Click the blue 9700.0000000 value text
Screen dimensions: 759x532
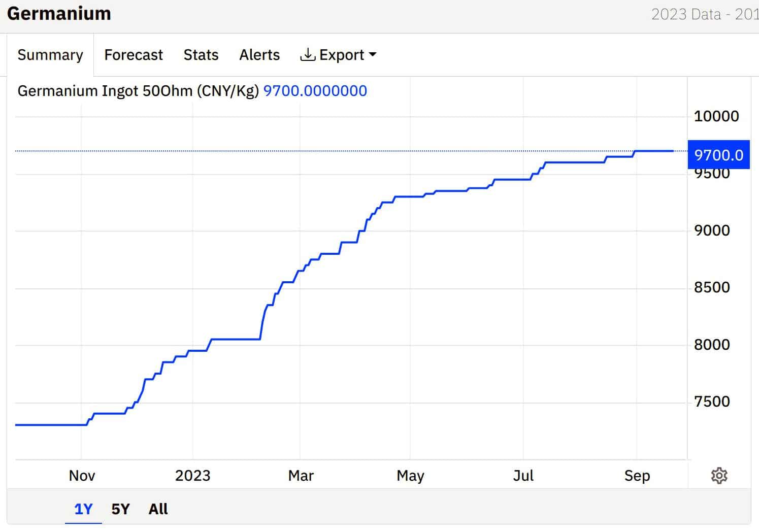pos(315,91)
